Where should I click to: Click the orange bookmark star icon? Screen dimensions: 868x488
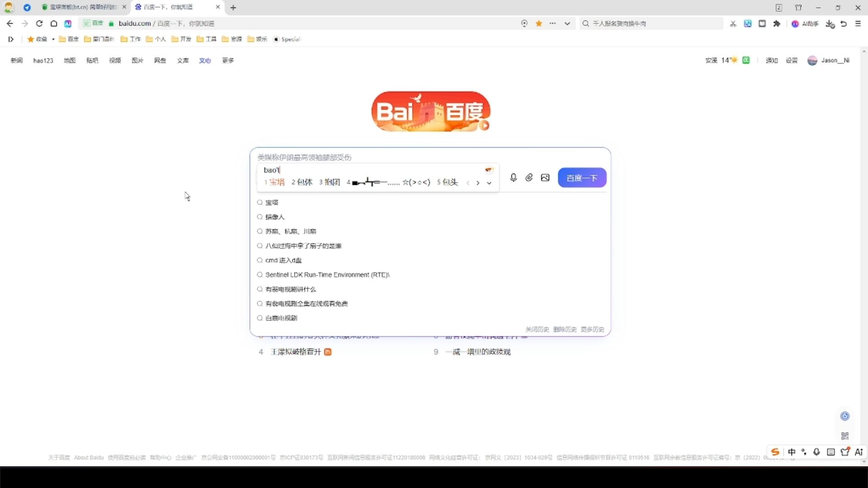(x=539, y=23)
